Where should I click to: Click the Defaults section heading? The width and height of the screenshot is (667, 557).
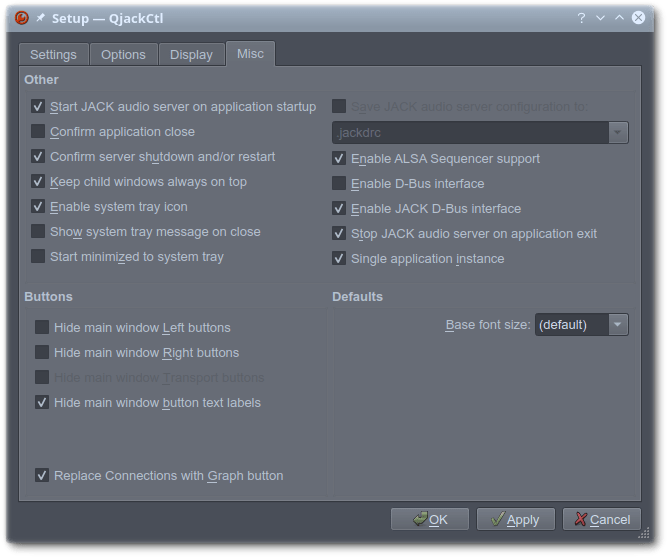pyautogui.click(x=357, y=297)
